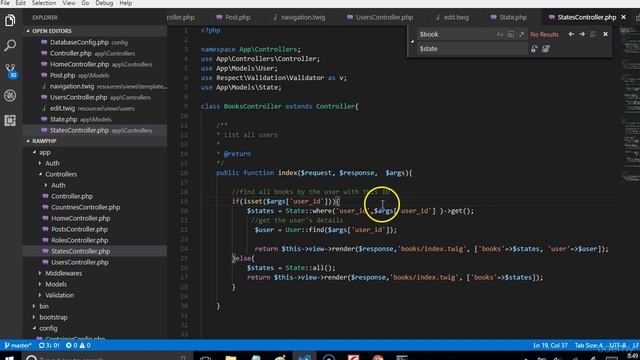Click Visual Studio Code taskbar icon
640x360 pixels.
pos(304,358)
